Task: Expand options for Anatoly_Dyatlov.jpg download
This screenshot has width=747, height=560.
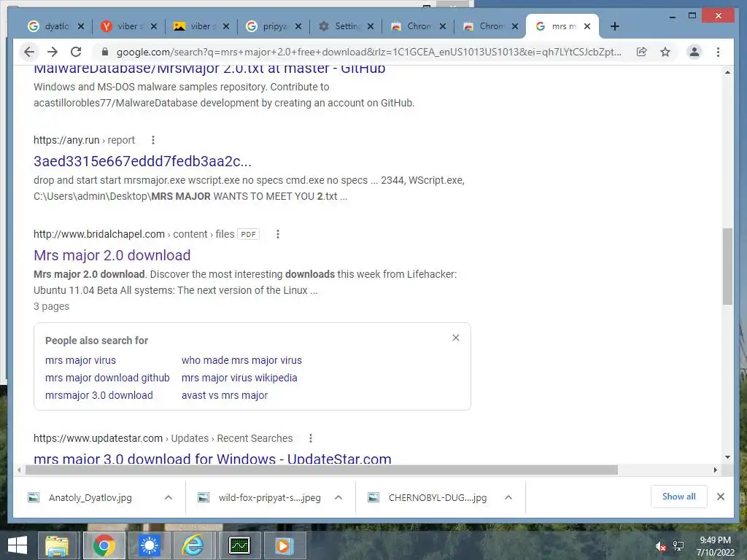Action: [x=169, y=497]
